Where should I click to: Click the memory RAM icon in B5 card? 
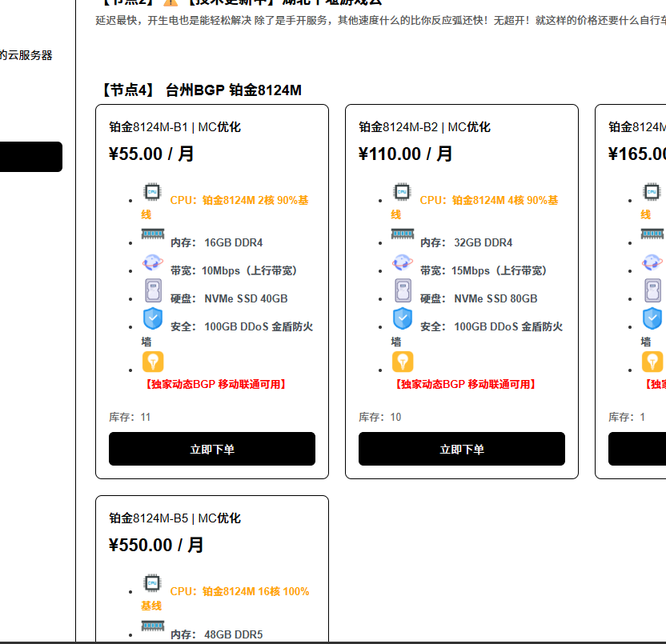(152, 626)
